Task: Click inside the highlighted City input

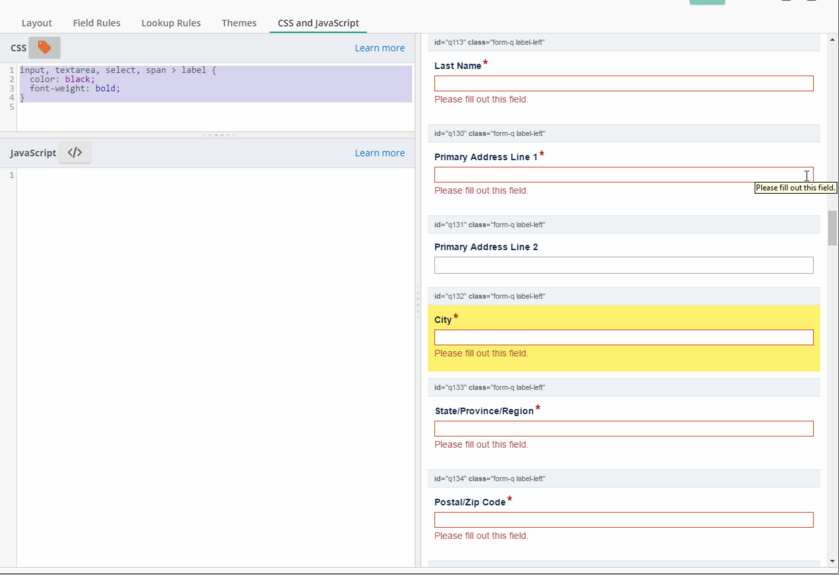Action: (x=623, y=338)
